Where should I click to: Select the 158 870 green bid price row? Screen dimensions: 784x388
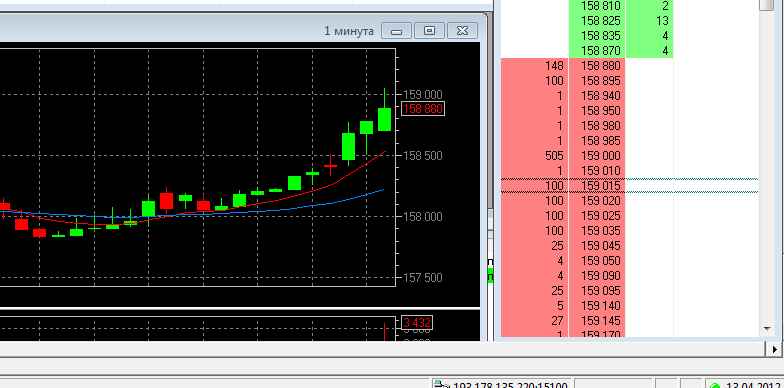pos(620,50)
